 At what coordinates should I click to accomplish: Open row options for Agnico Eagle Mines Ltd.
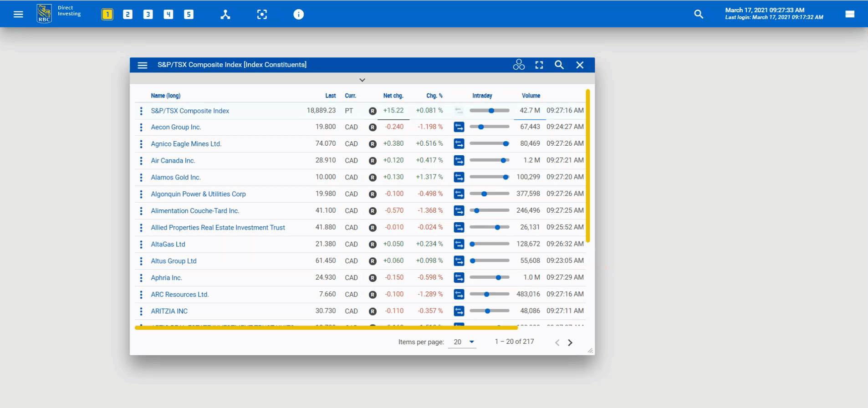tap(141, 144)
